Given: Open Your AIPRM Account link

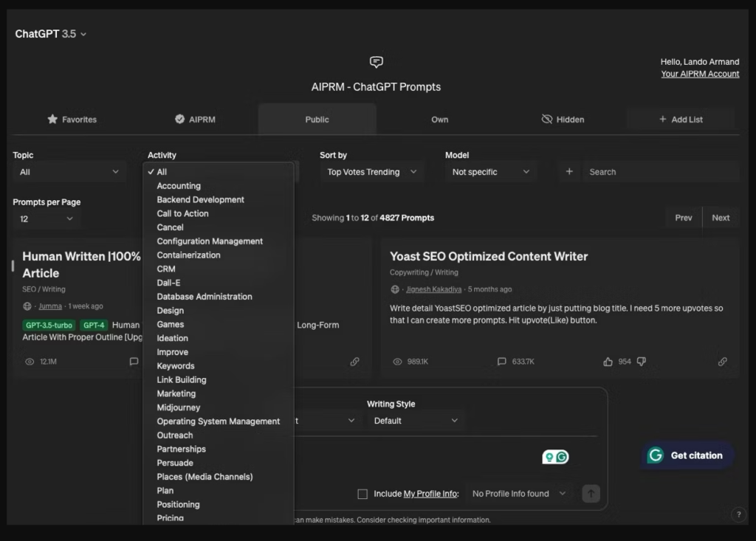Looking at the screenshot, I should pos(700,74).
